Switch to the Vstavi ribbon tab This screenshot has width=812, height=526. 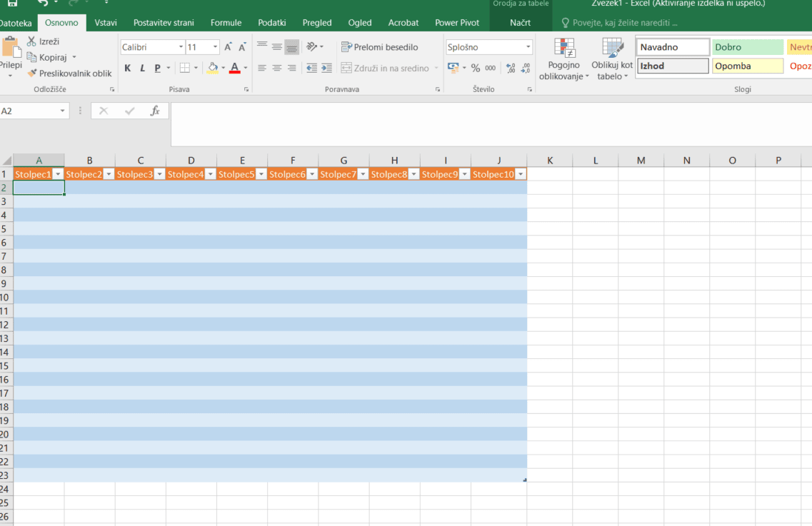[106, 23]
